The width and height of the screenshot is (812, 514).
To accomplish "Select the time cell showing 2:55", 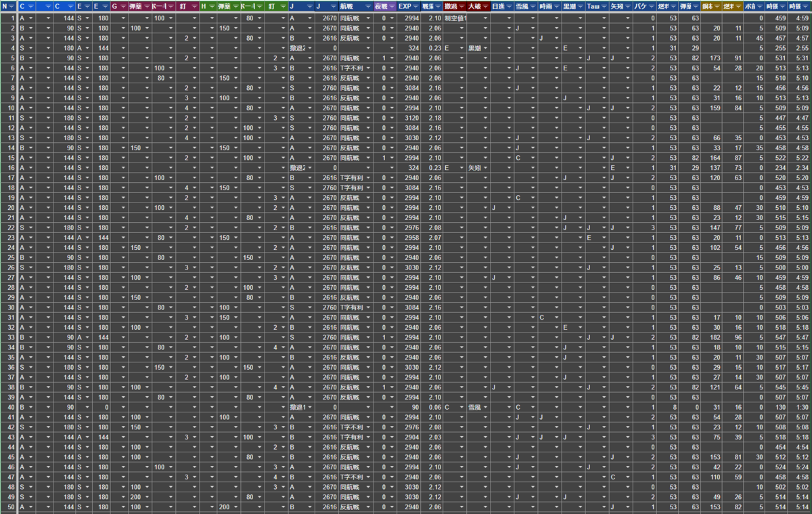I will (800, 48).
